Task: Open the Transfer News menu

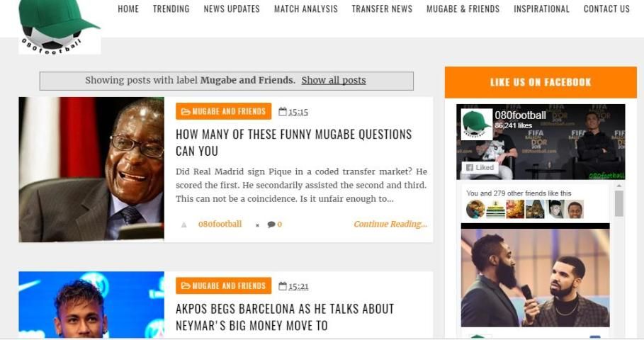Action: click(382, 8)
